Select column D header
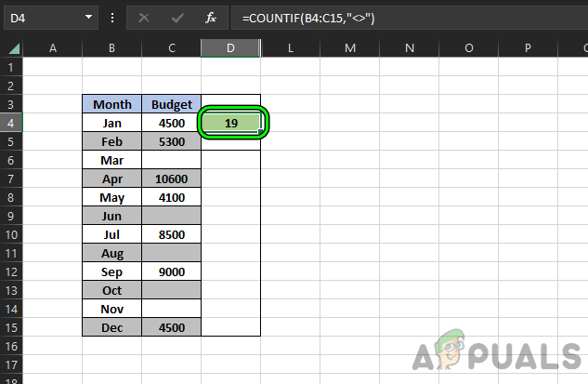This screenshot has height=384, width=588. point(230,48)
